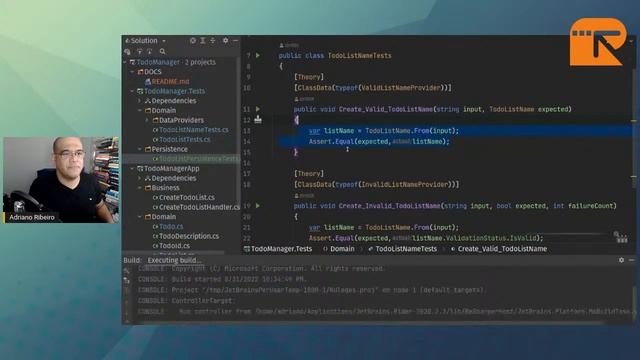This screenshot has height=360, width=640.
Task: Click InvalidListNameProvider type reference
Action: [x=404, y=184]
